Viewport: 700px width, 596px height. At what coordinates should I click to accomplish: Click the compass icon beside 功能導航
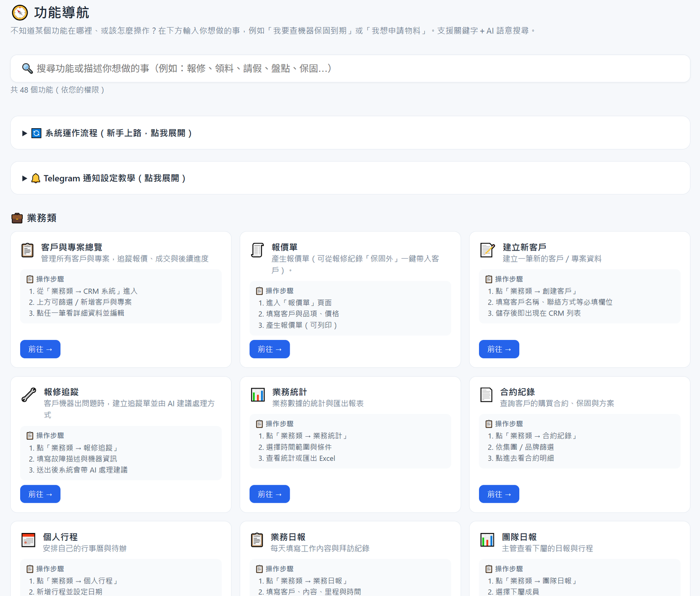coord(20,13)
